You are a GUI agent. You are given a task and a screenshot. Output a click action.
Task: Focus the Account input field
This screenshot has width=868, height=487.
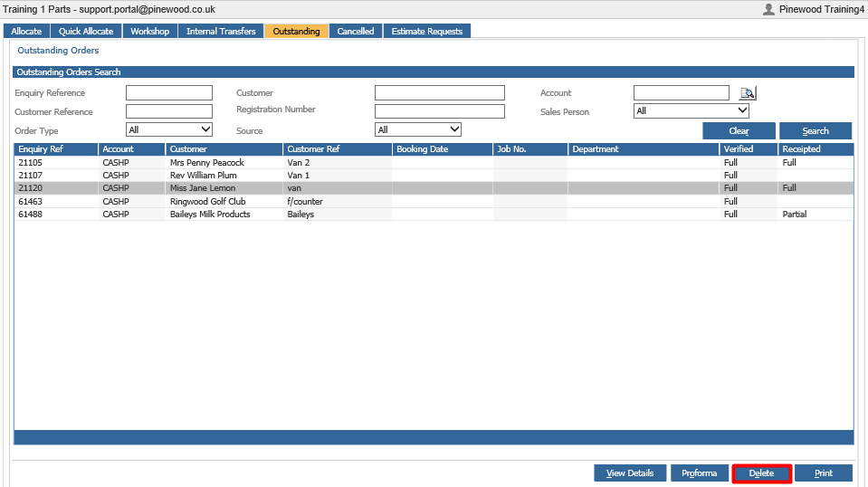[682, 92]
